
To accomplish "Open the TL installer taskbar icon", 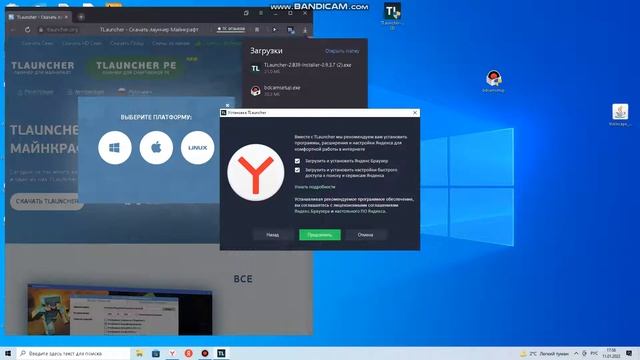I will 221,353.
